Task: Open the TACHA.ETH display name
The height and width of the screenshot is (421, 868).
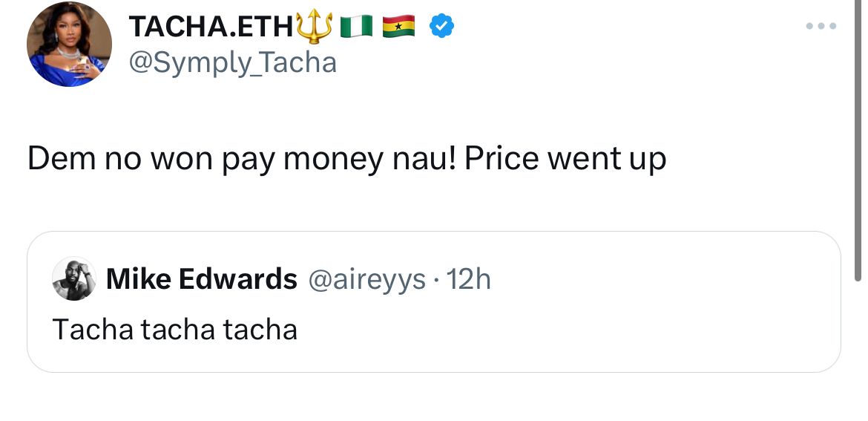Action: pos(211,27)
